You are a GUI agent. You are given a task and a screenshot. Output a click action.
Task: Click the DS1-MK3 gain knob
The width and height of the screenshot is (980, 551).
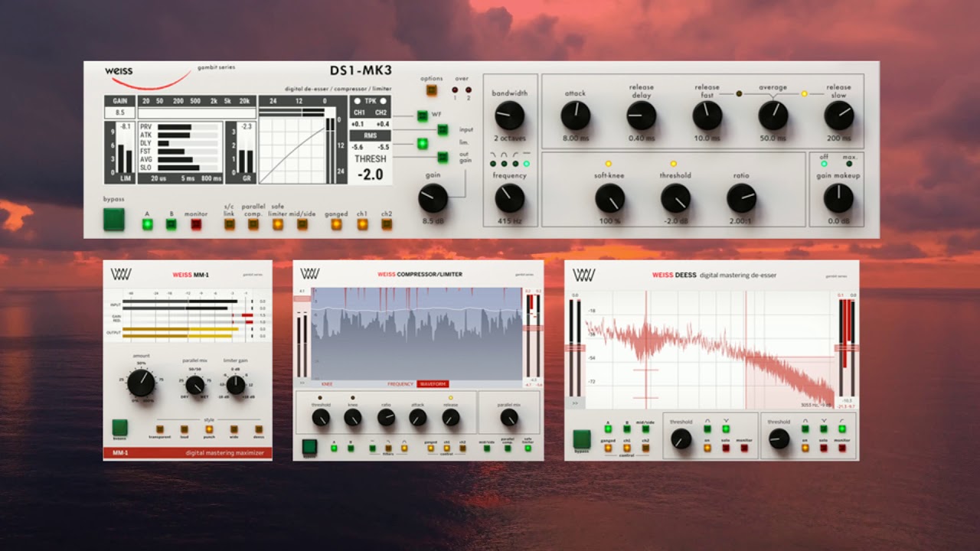tap(433, 199)
